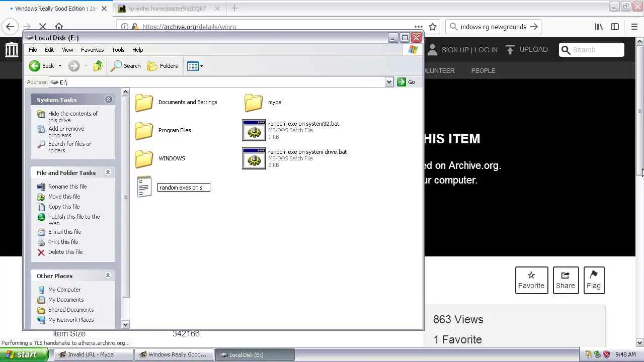Click the Rename this file icon
This screenshot has width=644, height=362.
[x=41, y=187]
